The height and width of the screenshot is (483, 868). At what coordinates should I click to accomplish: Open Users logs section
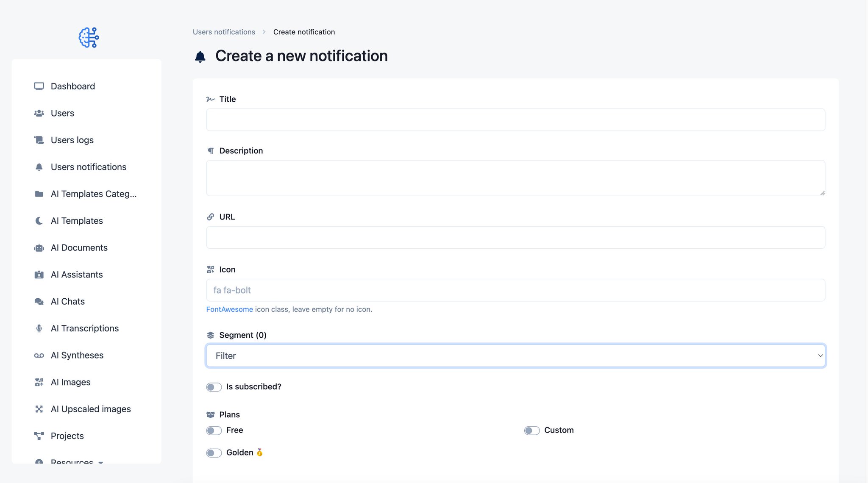point(71,140)
